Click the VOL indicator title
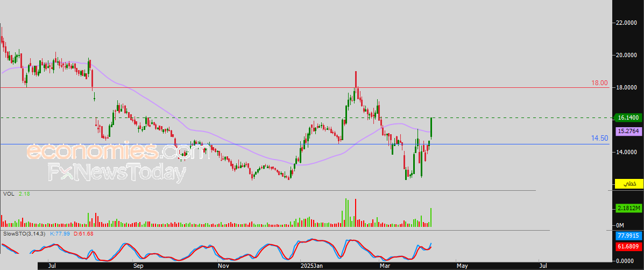This screenshot has height=270, width=644. pyautogui.click(x=8, y=193)
